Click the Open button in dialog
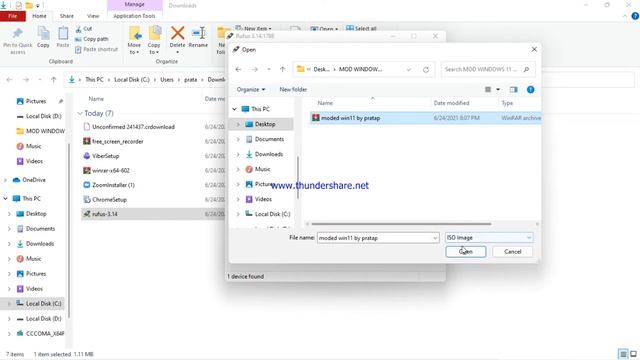 pos(466,251)
